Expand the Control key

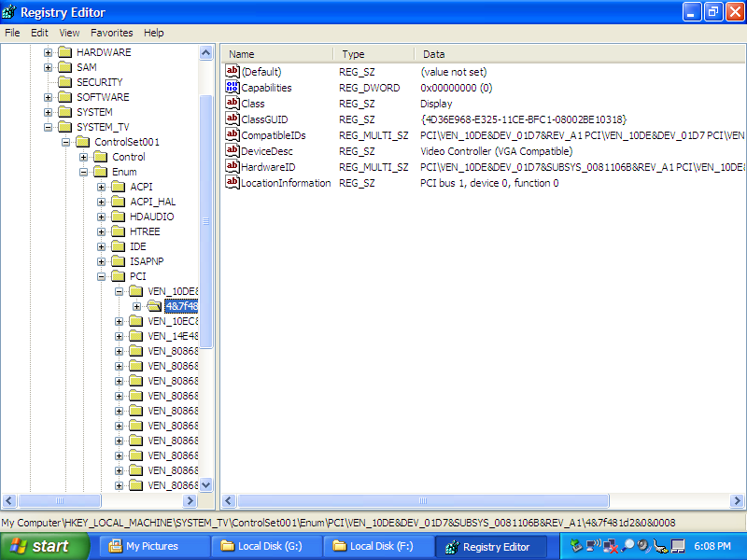tap(84, 157)
